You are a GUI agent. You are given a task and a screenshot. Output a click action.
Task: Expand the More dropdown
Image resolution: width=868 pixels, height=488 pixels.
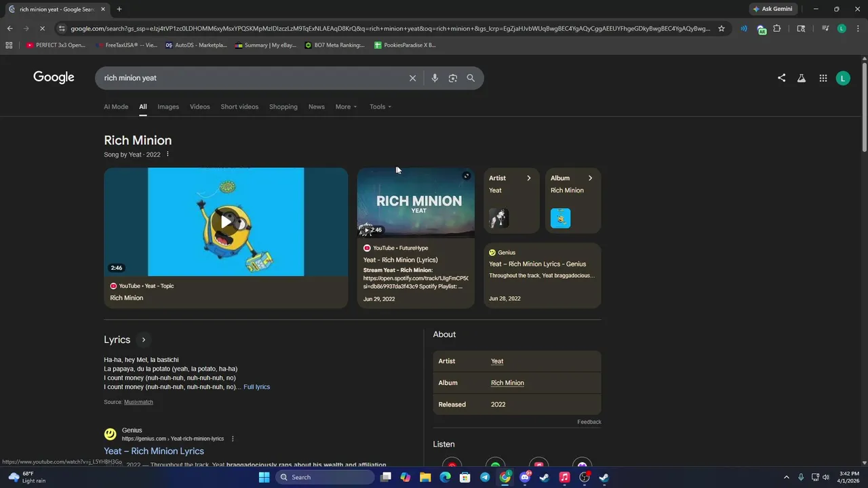(346, 106)
